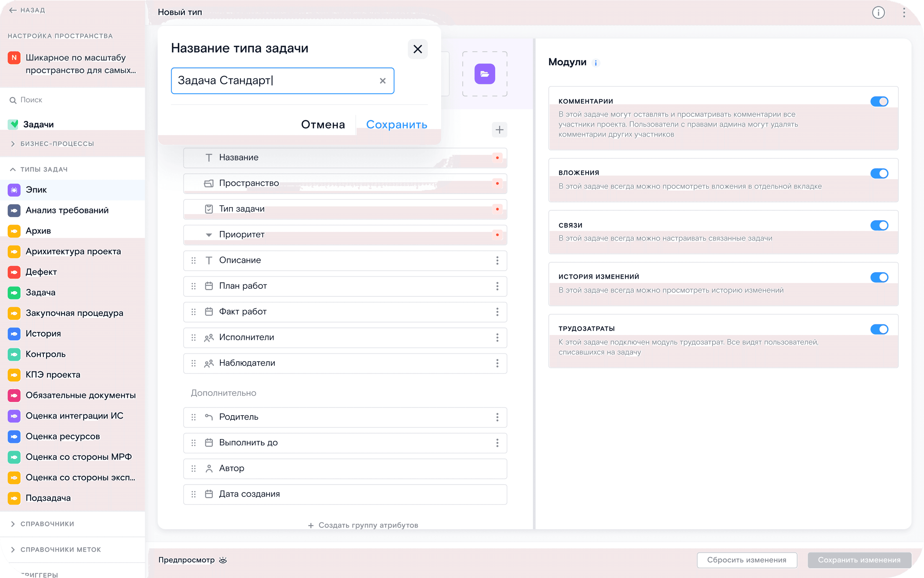
Task: Toggle the Вложения module switch
Action: (x=879, y=173)
